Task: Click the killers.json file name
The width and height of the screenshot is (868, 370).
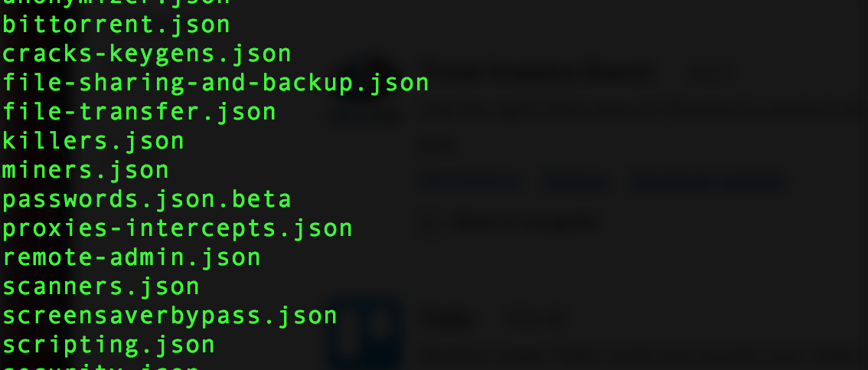Action: coord(93,141)
